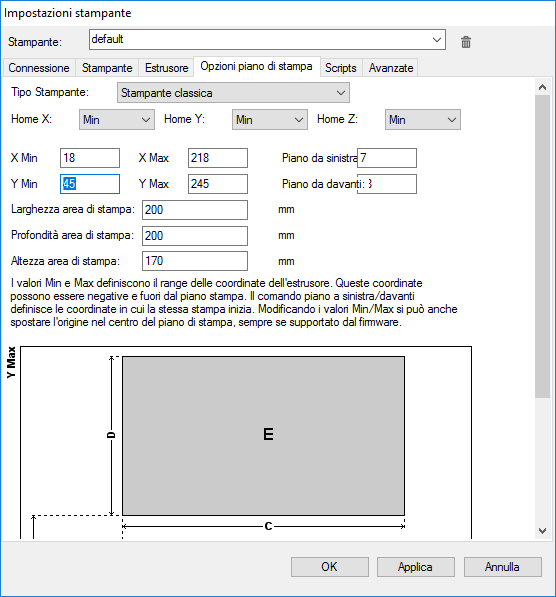556x597 pixels.
Task: Click the Larghezza area di stampa field
Action: point(195,210)
